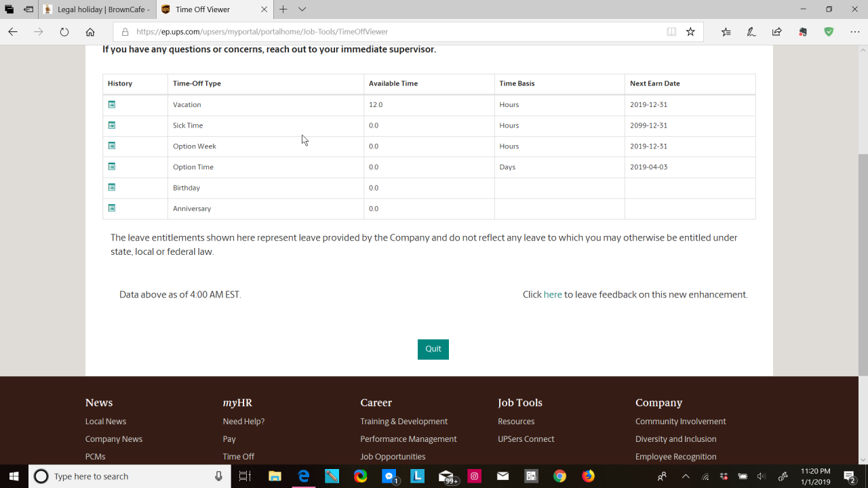The image size is (868, 488).
Task: Open the PCMs footer link
Action: click(95, 457)
